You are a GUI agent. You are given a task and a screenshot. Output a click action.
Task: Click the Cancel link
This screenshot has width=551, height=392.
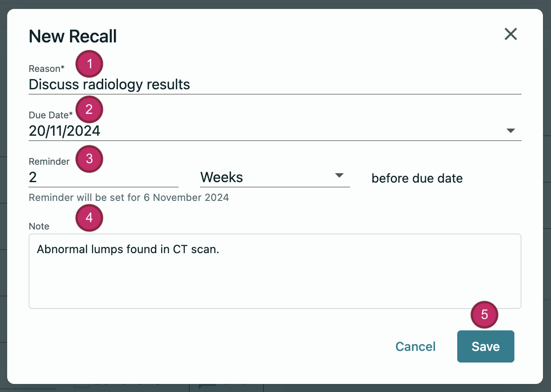[x=415, y=346]
